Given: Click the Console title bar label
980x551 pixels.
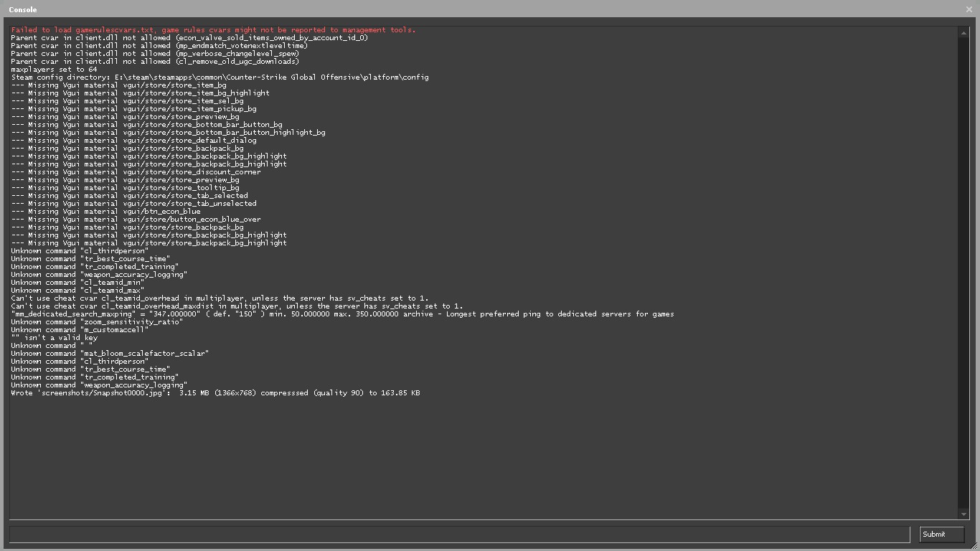Looking at the screenshot, I should pos(23,9).
